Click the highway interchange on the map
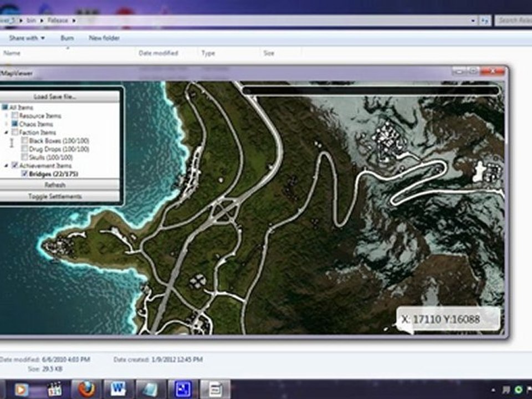The width and height of the screenshot is (532, 399). click(x=224, y=211)
